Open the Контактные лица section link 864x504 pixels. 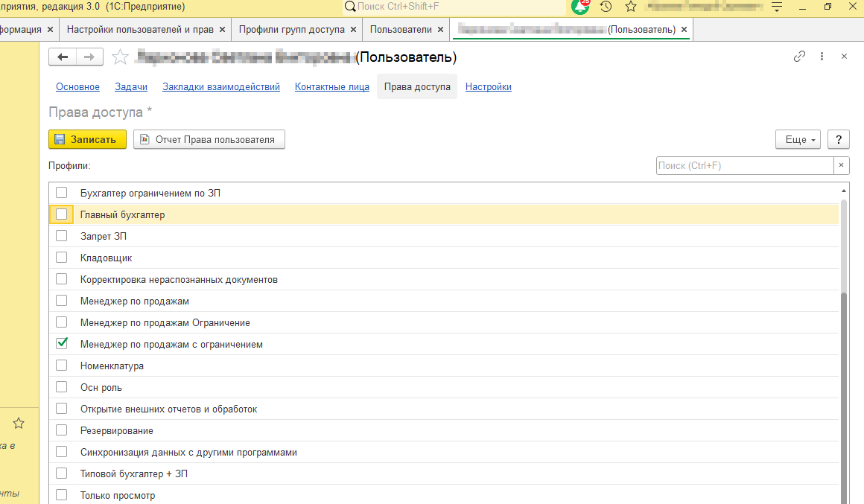[x=331, y=86]
